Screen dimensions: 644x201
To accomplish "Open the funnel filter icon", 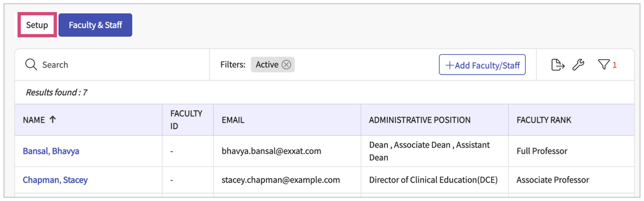I will pyautogui.click(x=604, y=64).
